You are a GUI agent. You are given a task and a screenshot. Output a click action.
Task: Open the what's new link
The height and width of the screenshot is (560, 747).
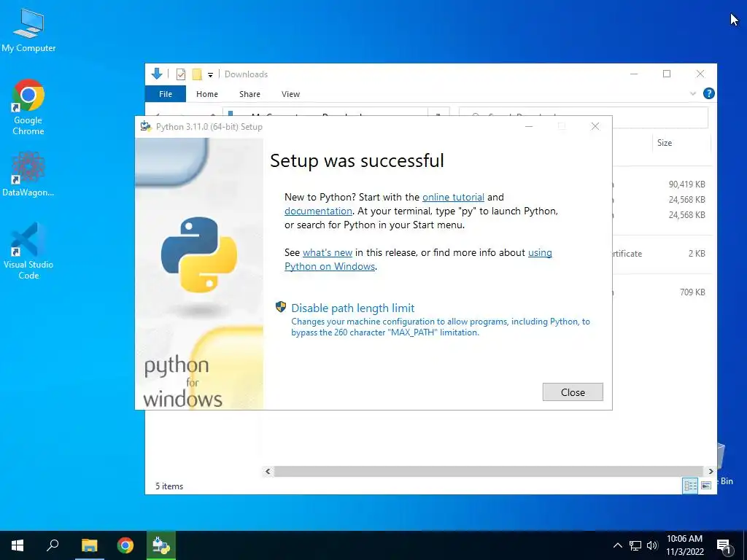328,253
